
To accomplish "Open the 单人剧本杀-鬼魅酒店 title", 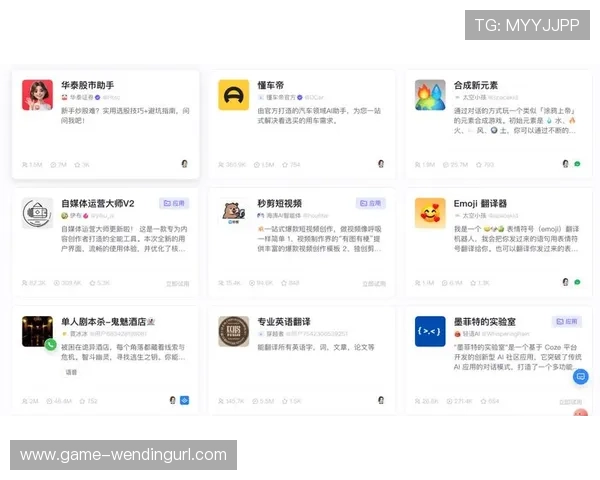I will click(108, 322).
